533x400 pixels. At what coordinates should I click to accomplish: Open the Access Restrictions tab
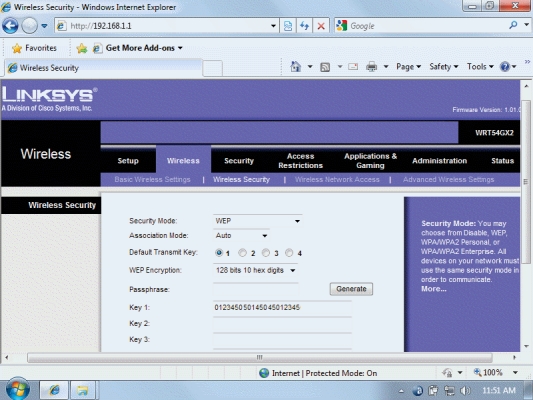(300, 161)
